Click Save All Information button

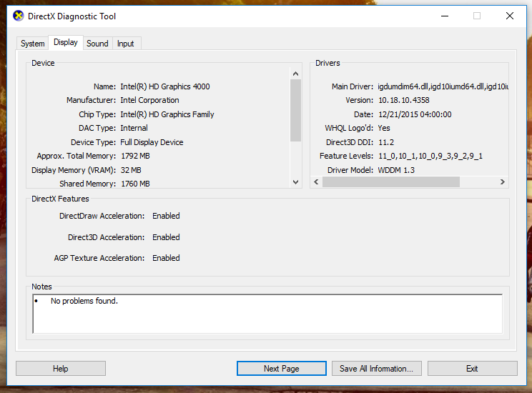pyautogui.click(x=377, y=368)
